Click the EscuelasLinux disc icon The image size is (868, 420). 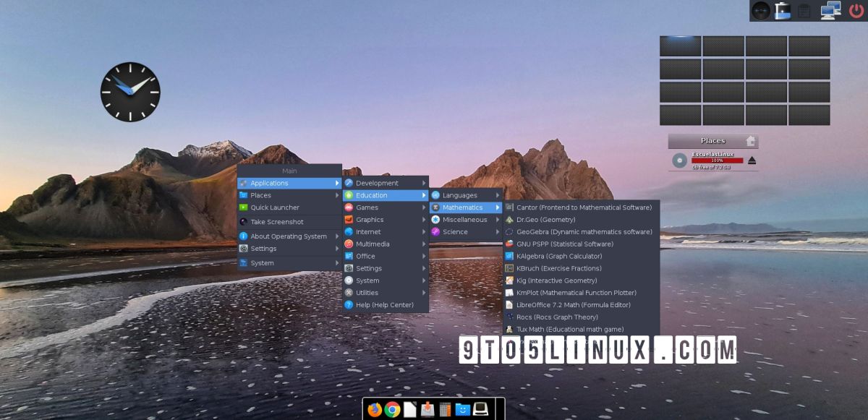coord(679,160)
